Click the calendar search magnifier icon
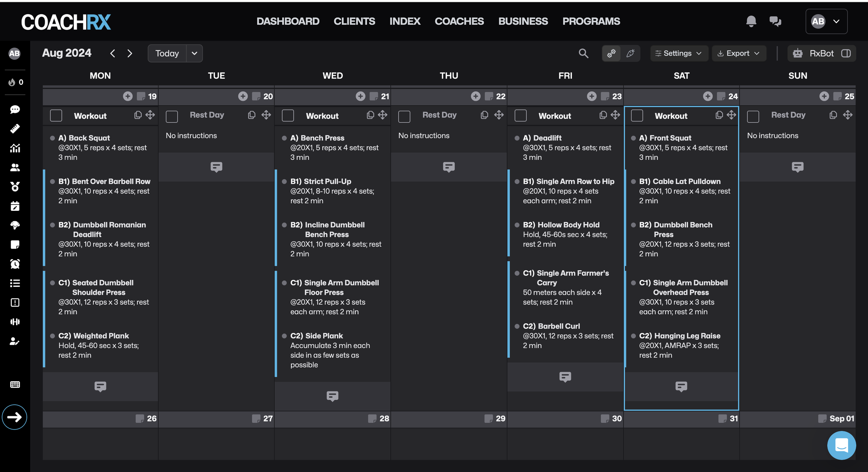 point(583,53)
